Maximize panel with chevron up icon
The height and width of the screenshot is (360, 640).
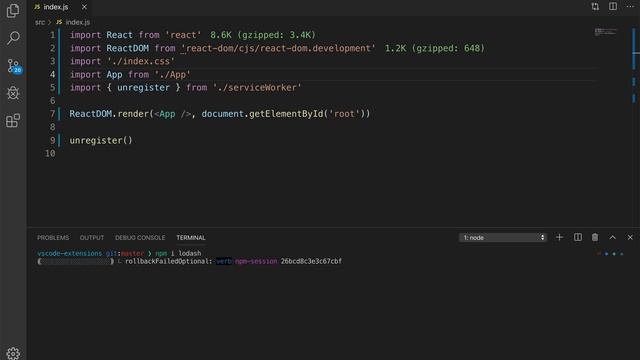click(x=613, y=237)
